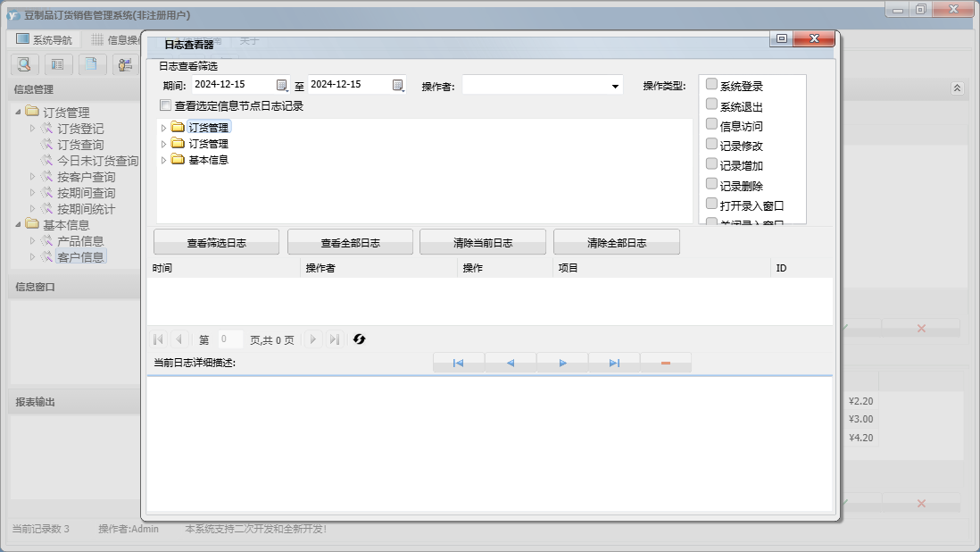Jump to last log record blue arrow
Screen dimensions: 980x552
(614, 363)
